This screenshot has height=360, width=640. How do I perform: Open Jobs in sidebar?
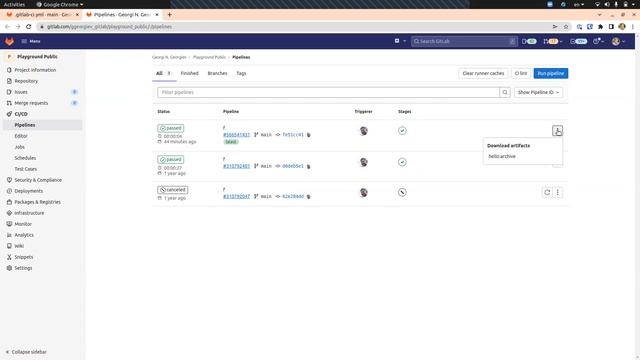(x=20, y=147)
